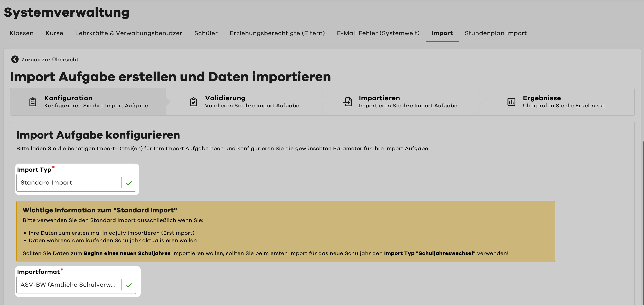Viewport: 644px width, 305px height.
Task: Click 'Import Typ "Schuljahreswechsel"' bold text
Action: 430,253
